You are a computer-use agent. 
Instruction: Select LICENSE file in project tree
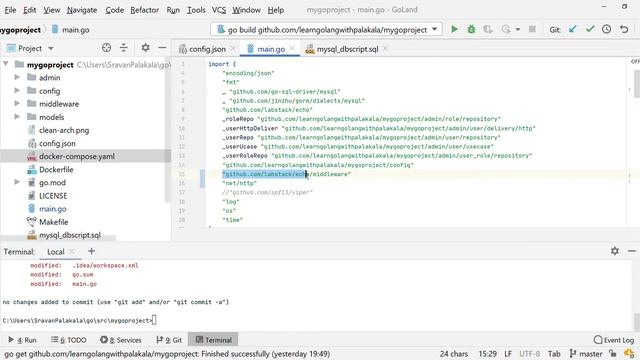point(53,196)
